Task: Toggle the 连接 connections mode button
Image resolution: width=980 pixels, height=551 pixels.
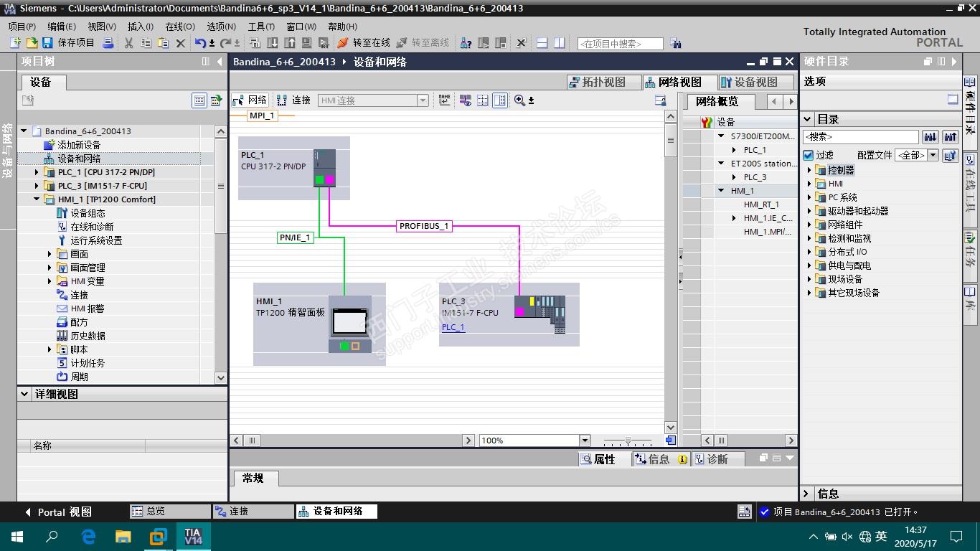Action: 294,100
